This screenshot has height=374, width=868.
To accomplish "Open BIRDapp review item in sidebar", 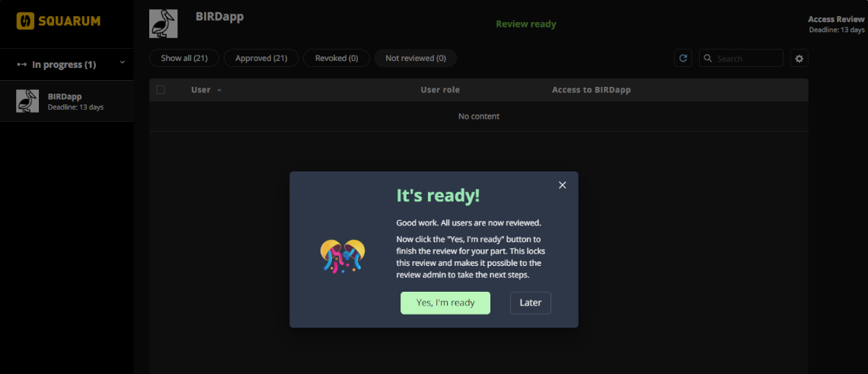I will [x=66, y=101].
